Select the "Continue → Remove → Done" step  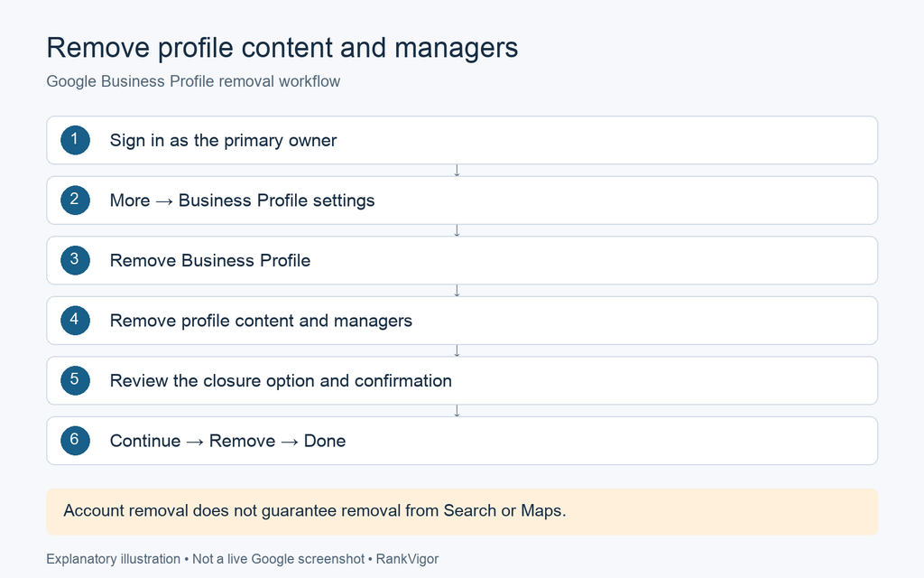[x=462, y=441]
